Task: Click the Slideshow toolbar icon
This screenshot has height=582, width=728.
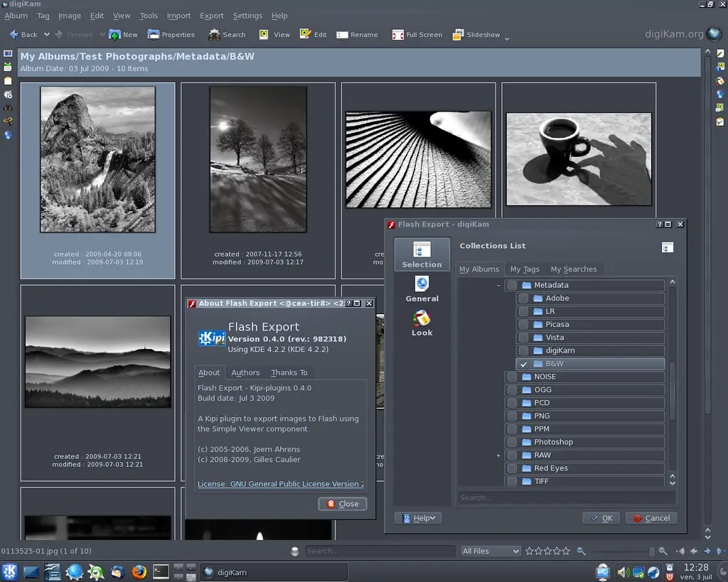Action: (458, 34)
